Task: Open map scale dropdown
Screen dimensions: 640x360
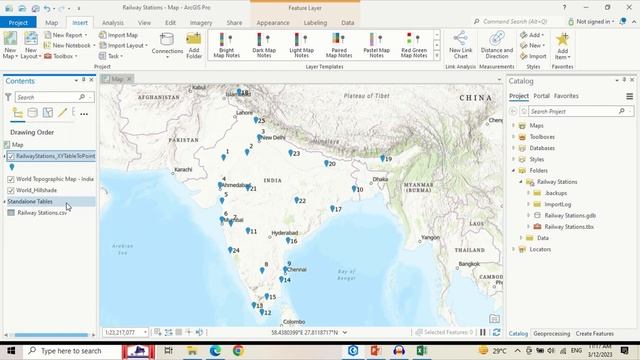Action: pyautogui.click(x=145, y=333)
